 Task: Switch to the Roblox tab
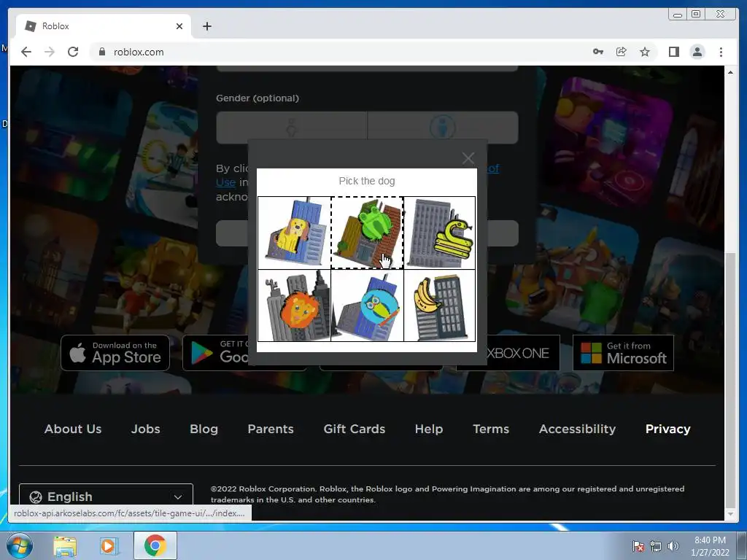[x=104, y=26]
